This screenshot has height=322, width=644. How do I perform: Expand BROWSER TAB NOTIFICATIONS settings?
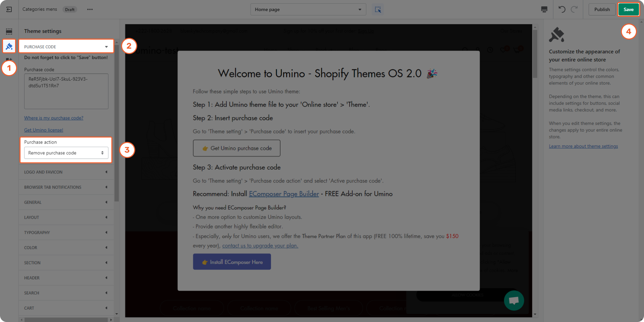click(x=66, y=187)
